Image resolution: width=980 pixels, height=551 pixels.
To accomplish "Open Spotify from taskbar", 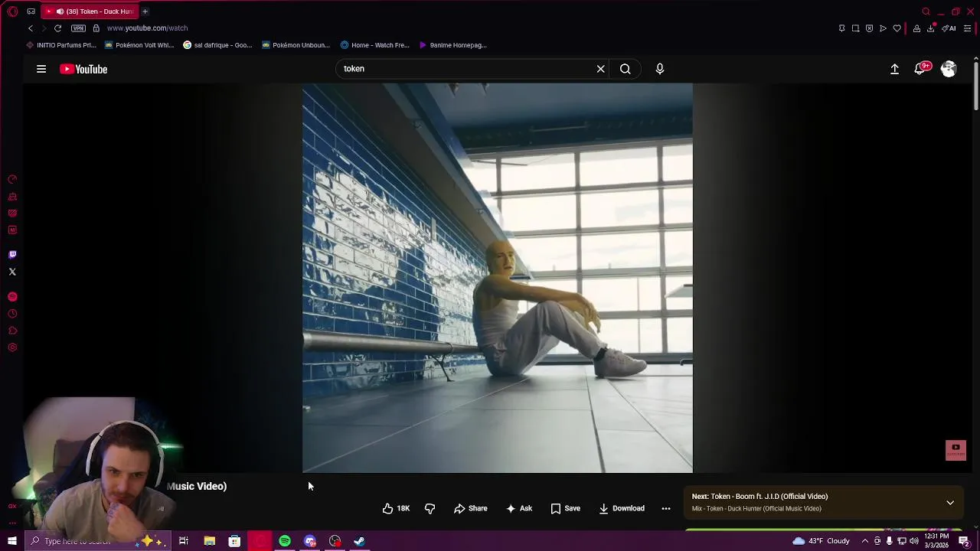I will (x=285, y=541).
